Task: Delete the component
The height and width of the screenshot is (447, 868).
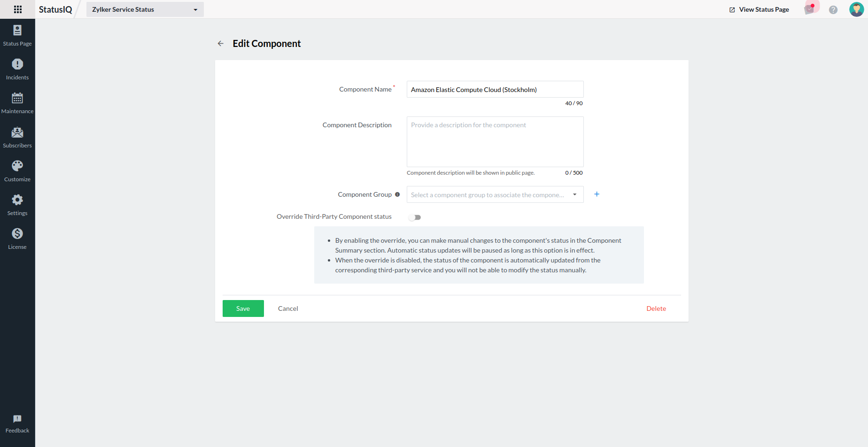Action: tap(656, 308)
